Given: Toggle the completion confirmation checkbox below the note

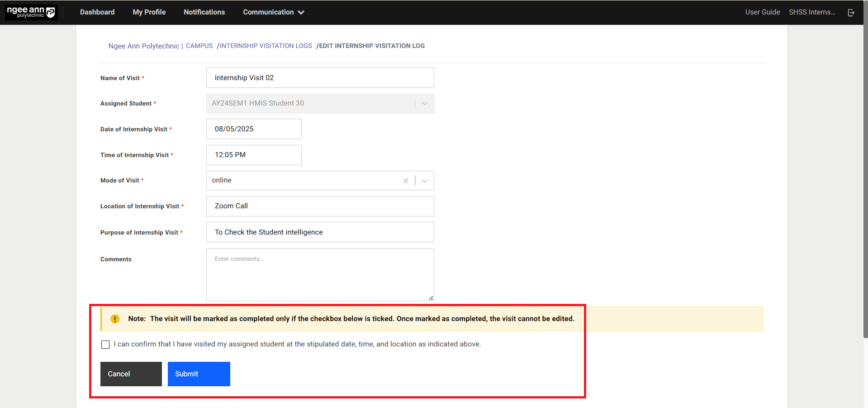Looking at the screenshot, I should (105, 344).
